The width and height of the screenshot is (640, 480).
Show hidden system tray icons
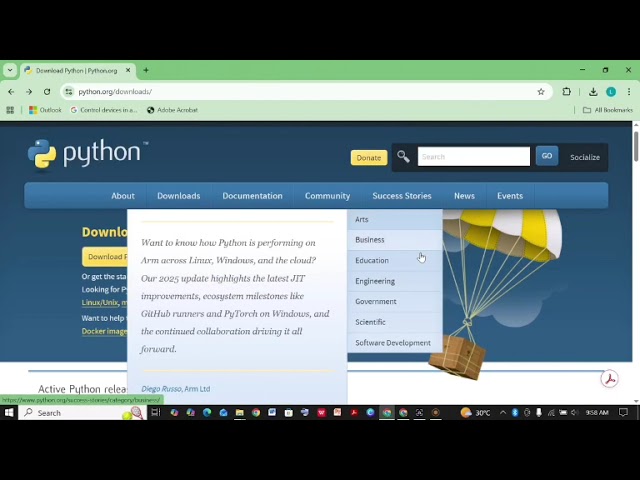pyautogui.click(x=503, y=413)
